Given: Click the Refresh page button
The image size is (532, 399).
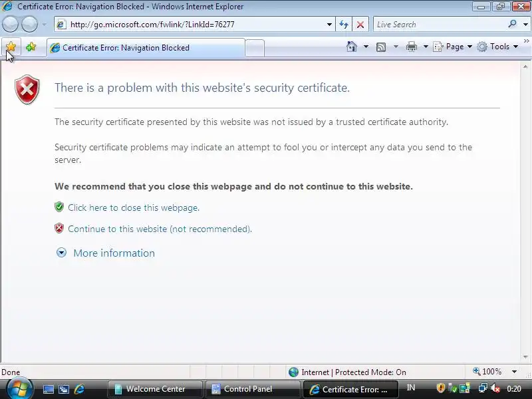Looking at the screenshot, I should (x=344, y=25).
